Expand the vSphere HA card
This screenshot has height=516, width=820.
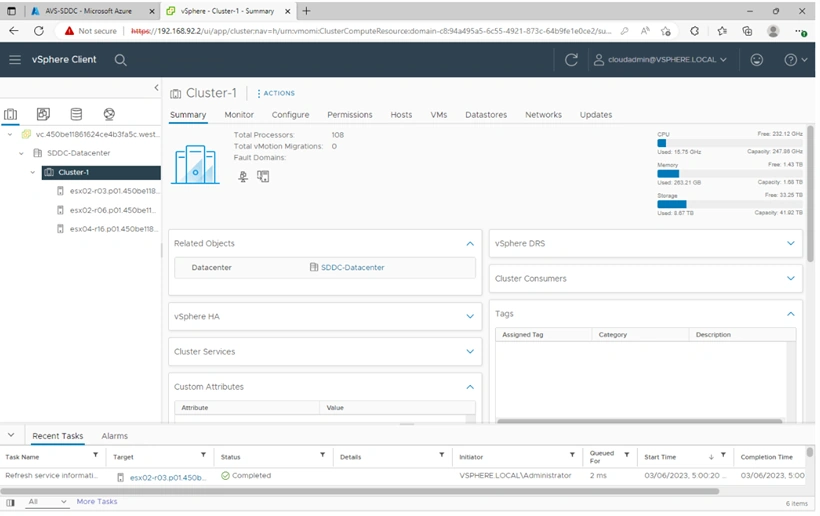[470, 316]
